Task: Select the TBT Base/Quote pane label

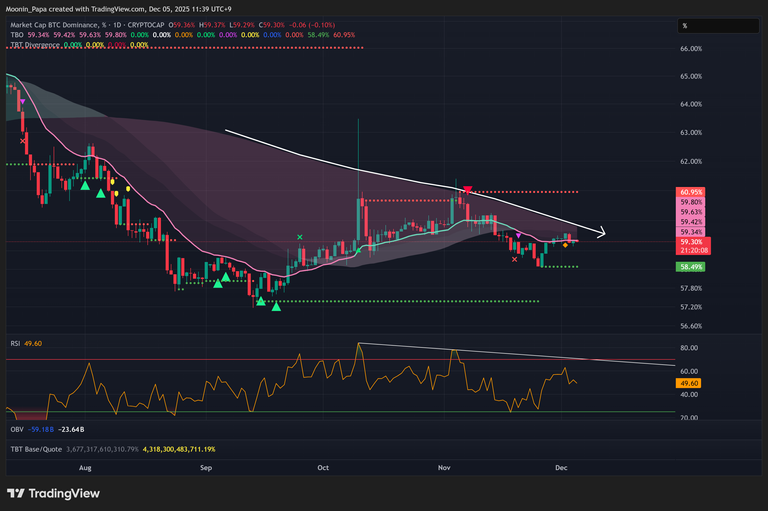Action: 37,449
